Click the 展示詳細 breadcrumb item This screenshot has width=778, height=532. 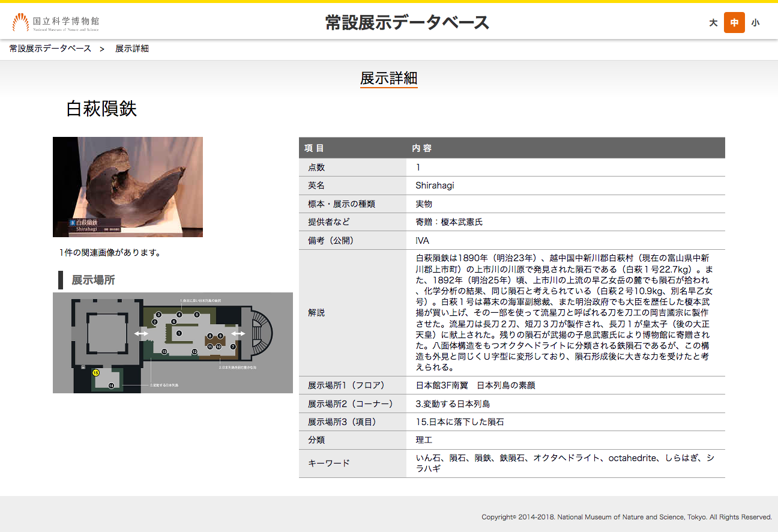132,49
